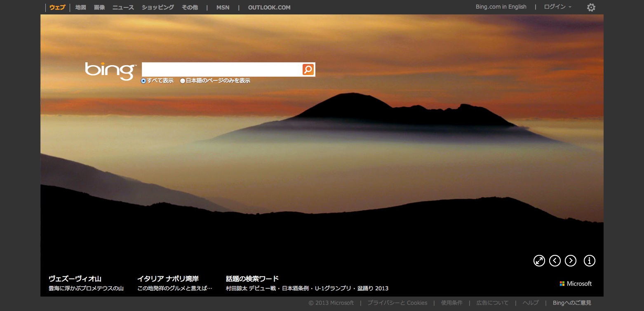
Task: Click the orange search magnifier button
Action: coord(308,70)
